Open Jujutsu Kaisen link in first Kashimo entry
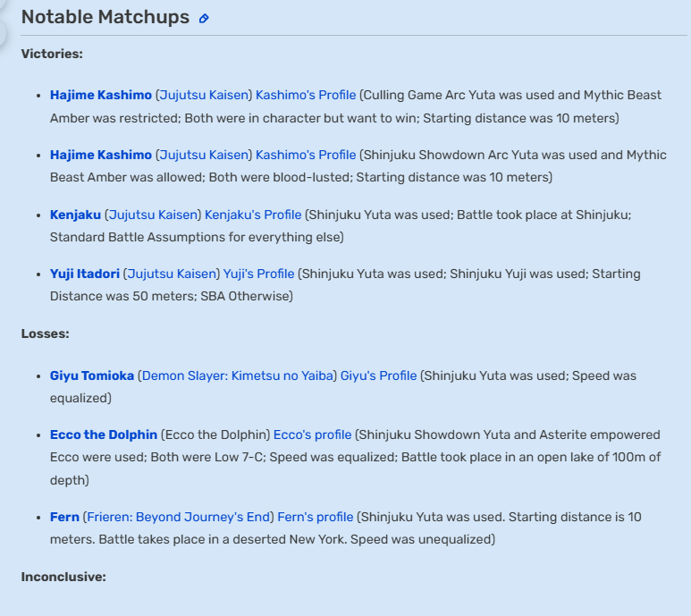This screenshot has width=691, height=616. (204, 95)
